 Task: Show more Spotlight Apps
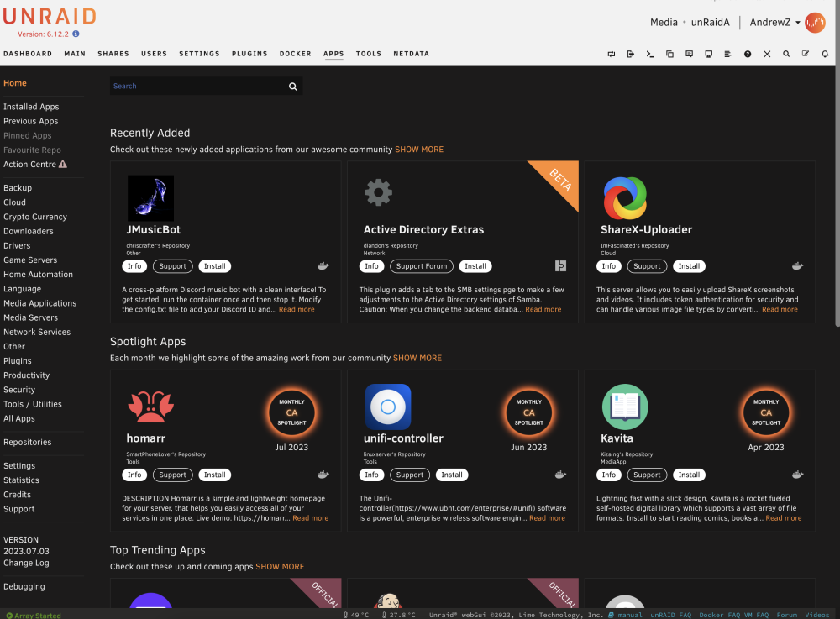417,359
